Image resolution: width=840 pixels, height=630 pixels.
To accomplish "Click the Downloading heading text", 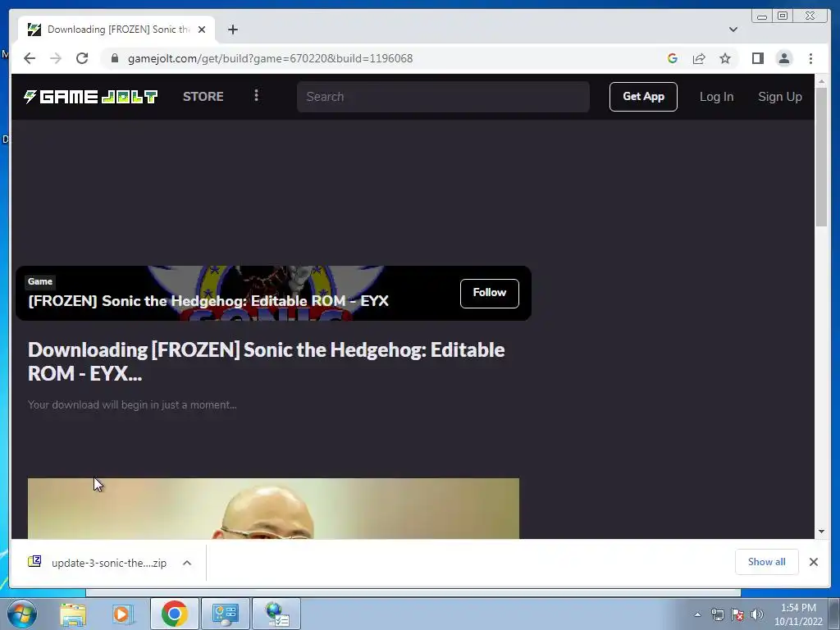I will coord(267,362).
